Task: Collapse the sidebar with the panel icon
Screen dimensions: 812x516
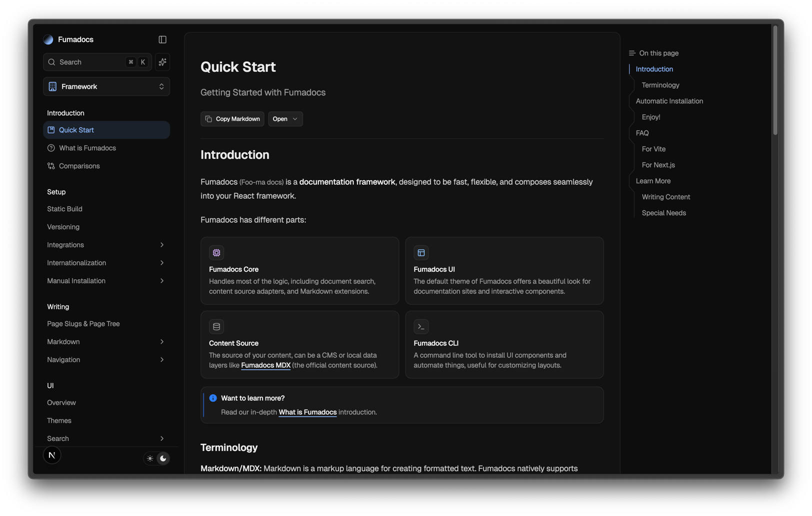Action: coord(162,39)
